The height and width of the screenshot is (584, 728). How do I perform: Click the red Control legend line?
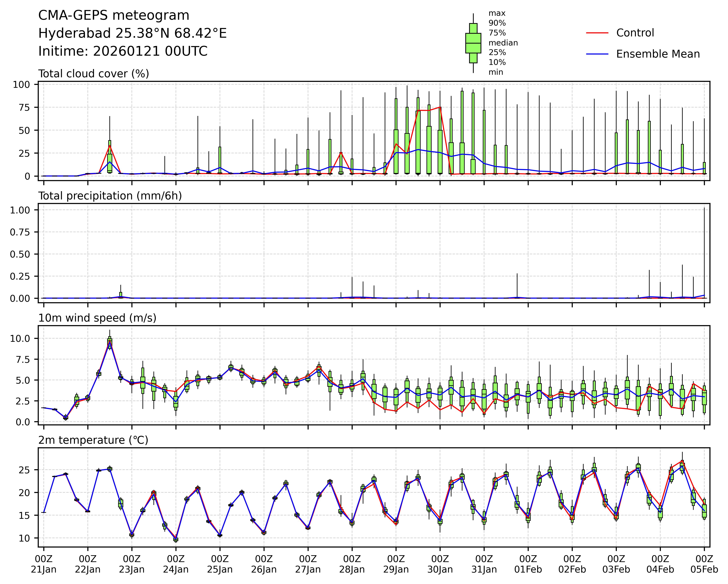[597, 33]
